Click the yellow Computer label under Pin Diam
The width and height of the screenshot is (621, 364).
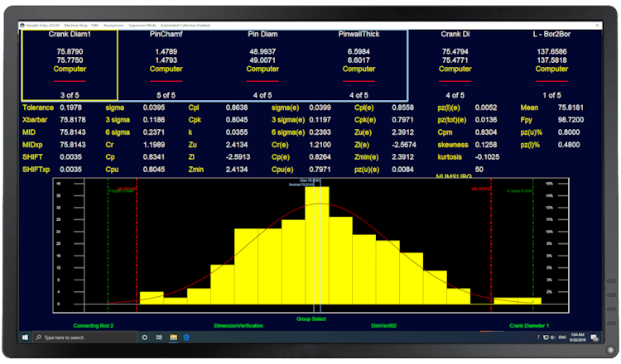click(262, 69)
